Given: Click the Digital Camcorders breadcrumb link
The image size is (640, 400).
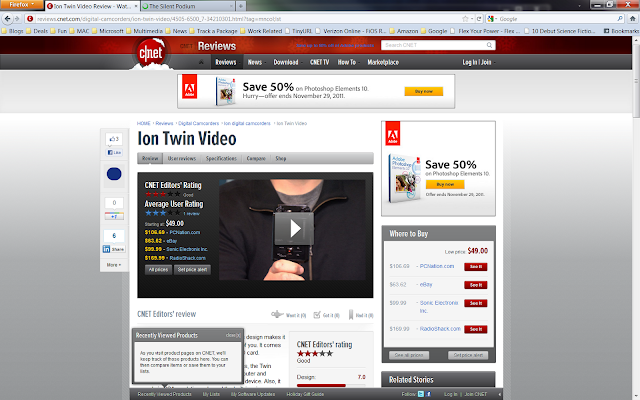Looking at the screenshot, I should 198,123.
